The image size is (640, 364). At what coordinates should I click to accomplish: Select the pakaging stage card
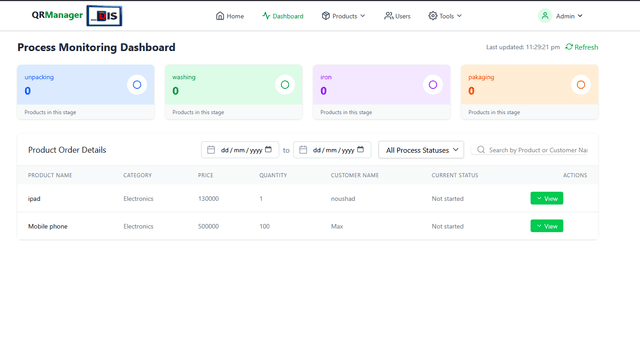pos(529,92)
